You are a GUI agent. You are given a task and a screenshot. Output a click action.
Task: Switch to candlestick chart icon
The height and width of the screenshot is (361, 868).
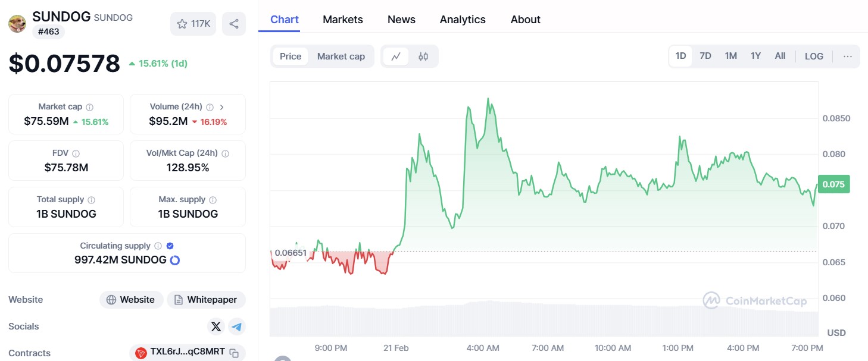click(423, 56)
